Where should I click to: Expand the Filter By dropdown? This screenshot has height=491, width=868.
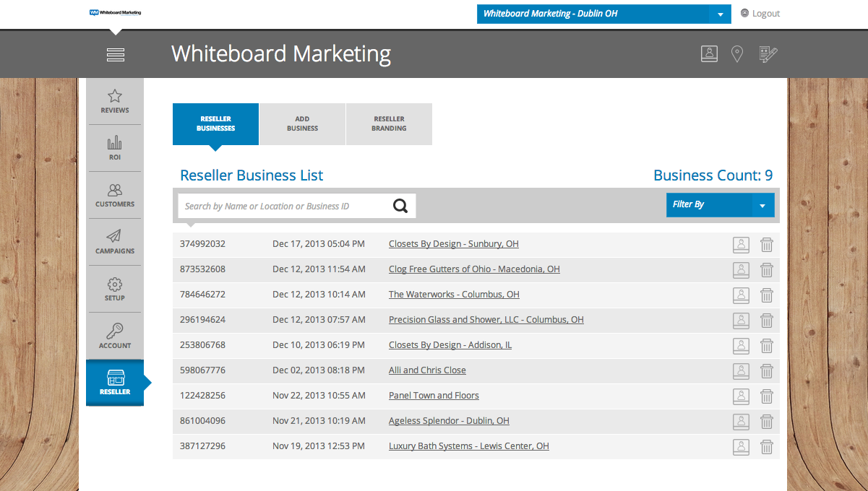coord(762,205)
